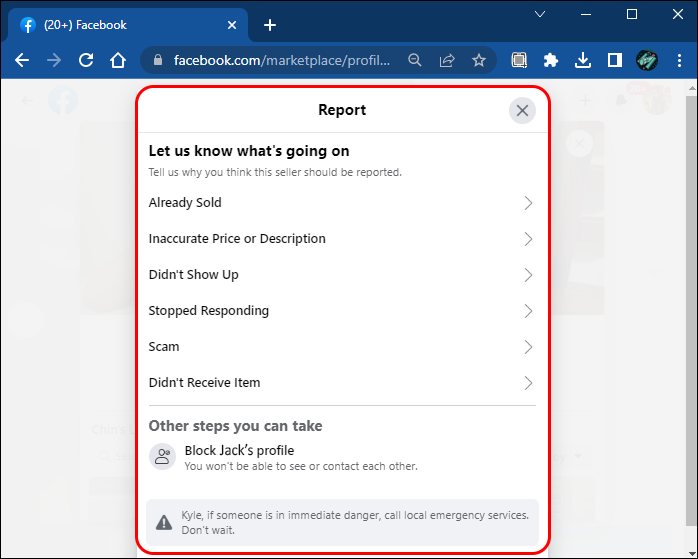Click the browser reload icon
The height and width of the screenshot is (559, 698).
pos(86,60)
